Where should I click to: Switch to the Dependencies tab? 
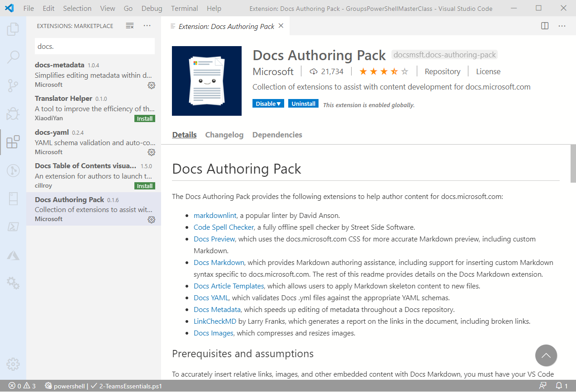[x=277, y=135]
